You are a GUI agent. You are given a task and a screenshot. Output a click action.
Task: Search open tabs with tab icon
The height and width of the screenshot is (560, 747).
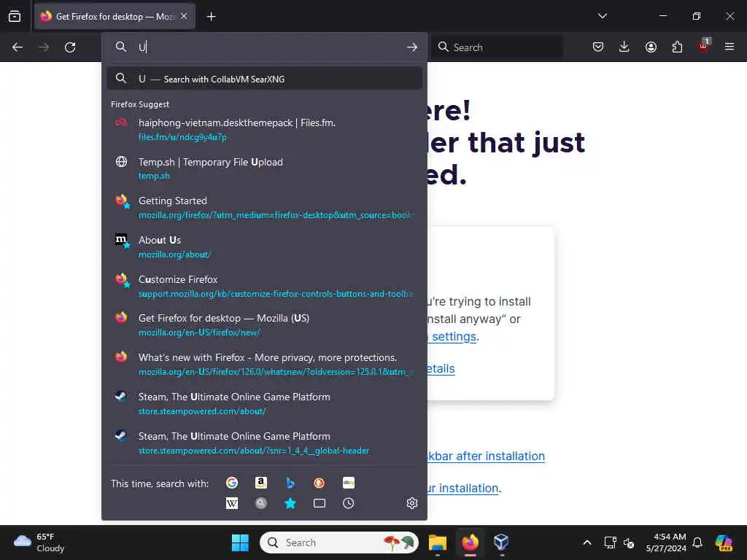coord(320,503)
